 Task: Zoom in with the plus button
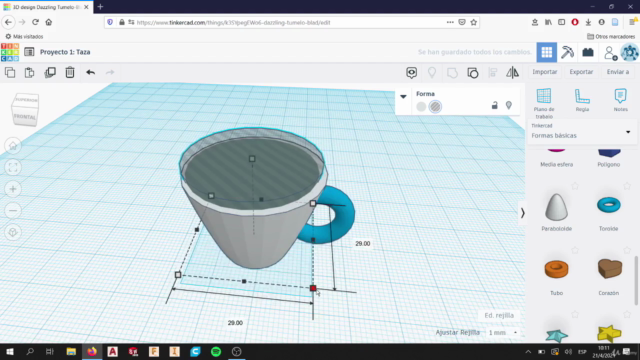pyautogui.click(x=13, y=189)
